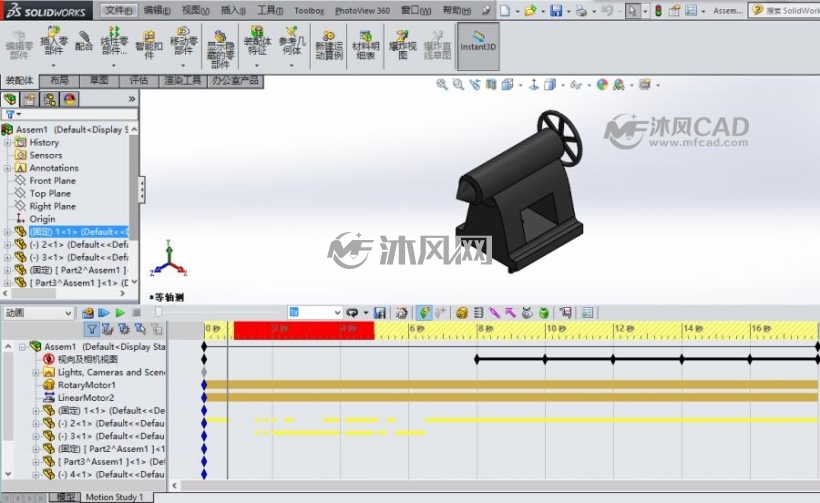Viewport: 820px width, 503px height.
Task: Click 新建运动算例 new motion study
Action: click(328, 45)
